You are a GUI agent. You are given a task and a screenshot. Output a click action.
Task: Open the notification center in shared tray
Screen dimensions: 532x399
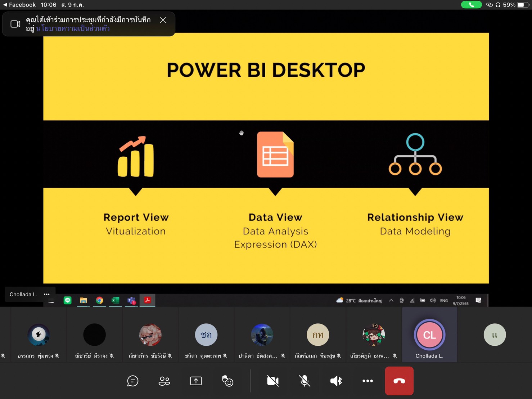[478, 300]
